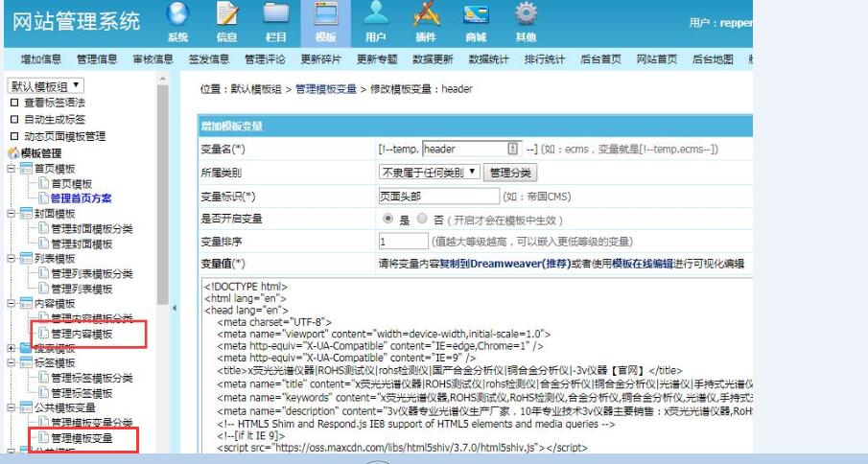Screen dimensions: 868x464
Task: Focus the 变量排序 number field
Action: pyautogui.click(x=404, y=242)
